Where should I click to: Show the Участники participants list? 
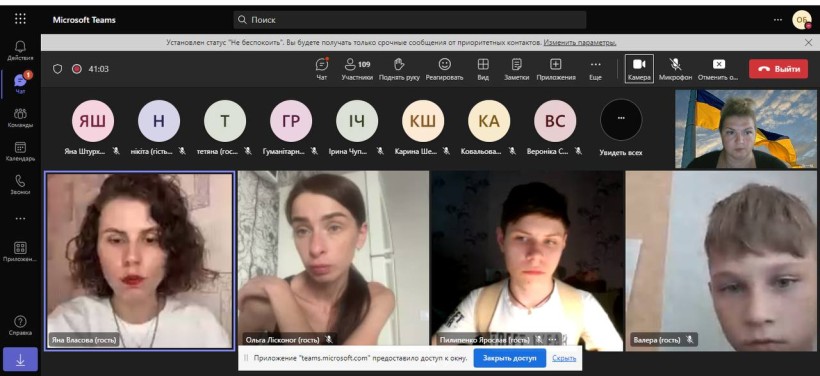coord(357,69)
